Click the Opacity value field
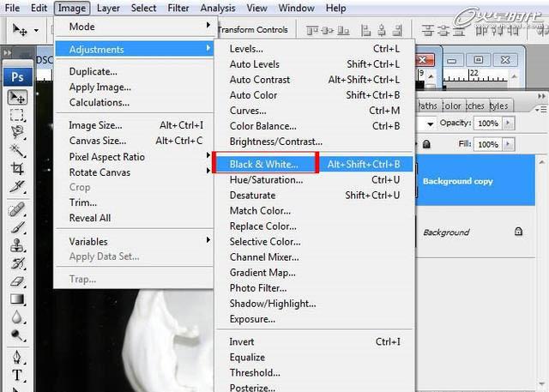 click(x=488, y=124)
